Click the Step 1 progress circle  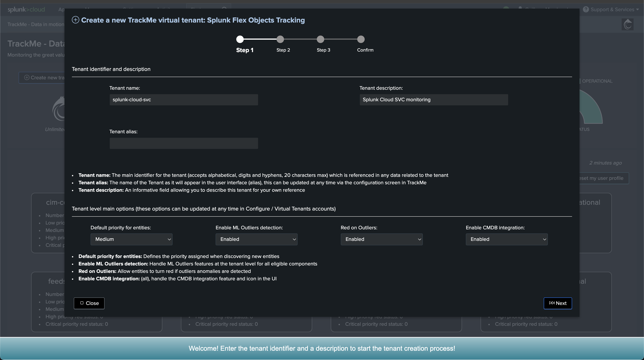click(x=240, y=39)
